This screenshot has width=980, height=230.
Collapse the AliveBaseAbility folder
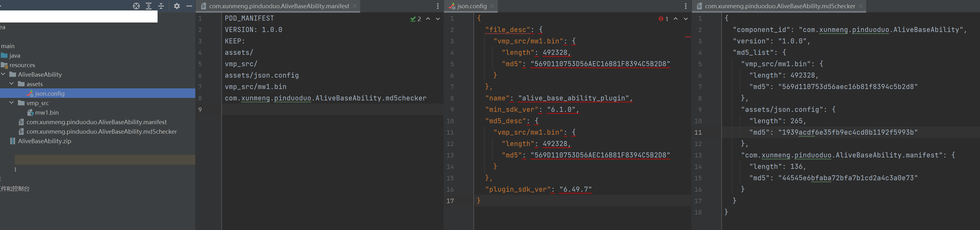pyautogui.click(x=3, y=74)
